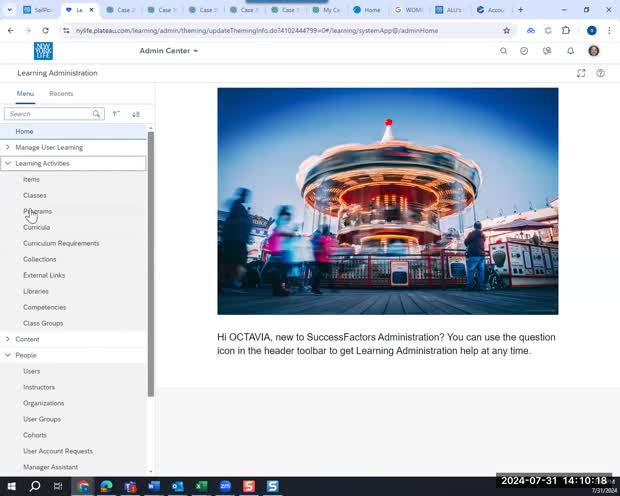Open the notifications bell icon
Screen dimensions: 620x496
pyautogui.click(x=570, y=51)
